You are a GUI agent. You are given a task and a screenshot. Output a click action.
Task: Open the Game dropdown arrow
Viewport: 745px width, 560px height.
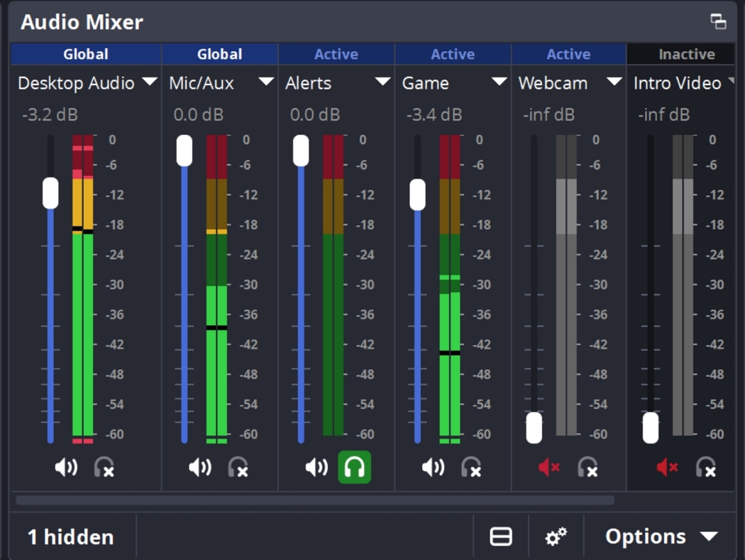point(499,82)
